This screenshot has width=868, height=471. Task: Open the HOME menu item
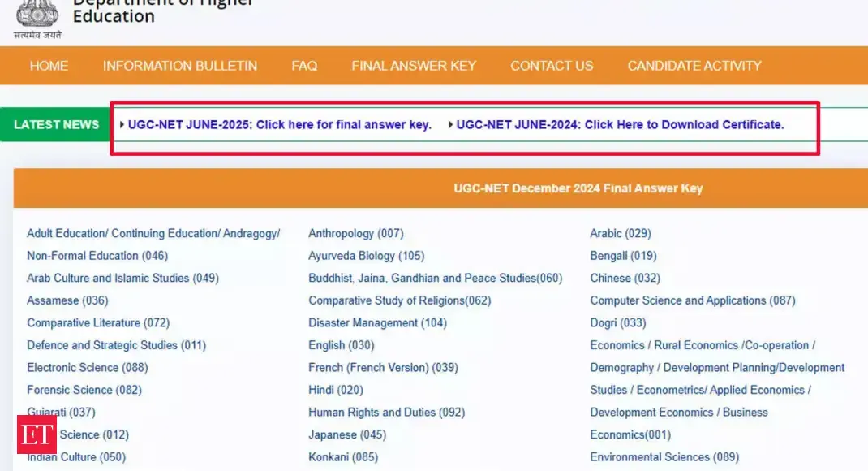pos(49,66)
